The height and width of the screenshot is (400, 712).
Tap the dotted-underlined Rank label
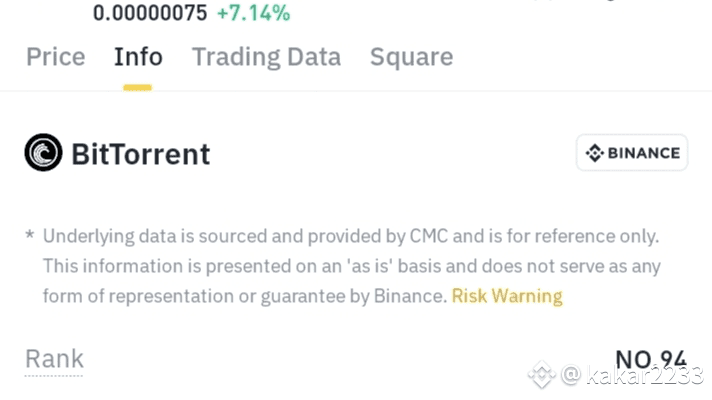tap(54, 359)
